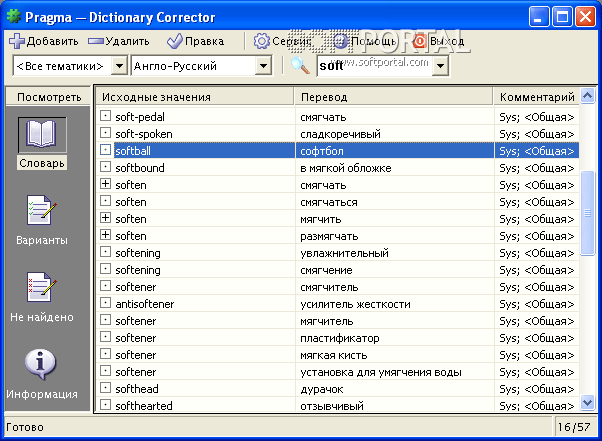Image resolution: width=602 pixels, height=441 pixels.
Task: Click the magnifier search icon
Action: (x=300, y=66)
